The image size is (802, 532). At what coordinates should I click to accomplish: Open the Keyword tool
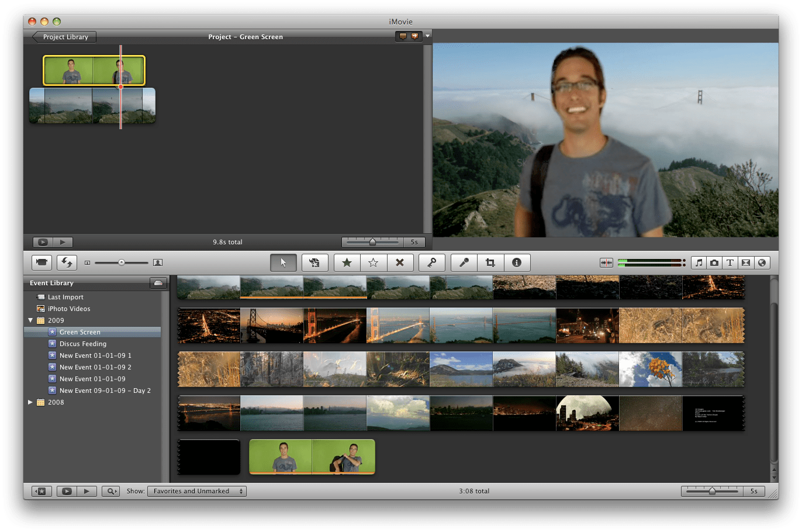click(432, 262)
